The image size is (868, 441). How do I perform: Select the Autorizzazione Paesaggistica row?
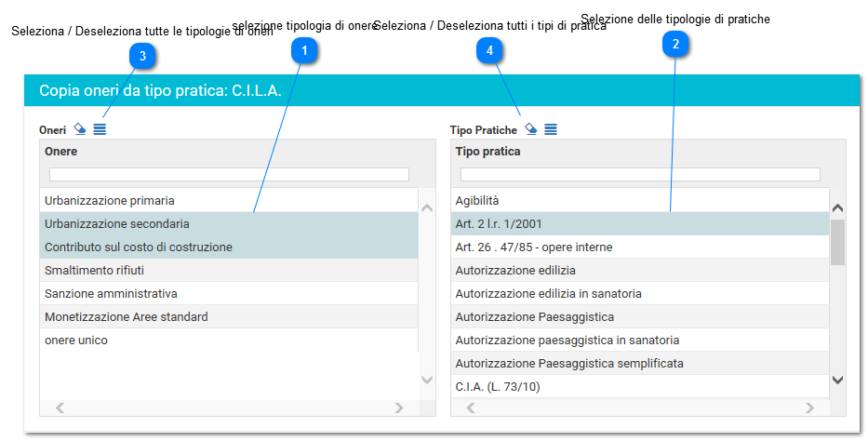[x=640, y=316]
